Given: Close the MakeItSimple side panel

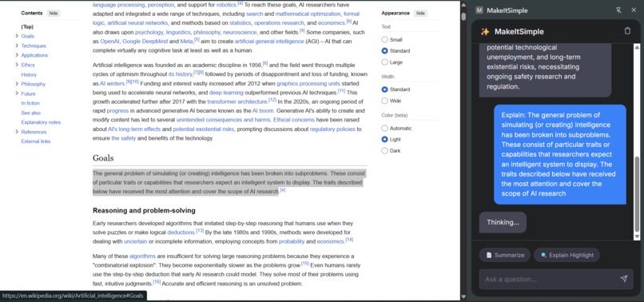Looking at the screenshot, I should (634, 10).
